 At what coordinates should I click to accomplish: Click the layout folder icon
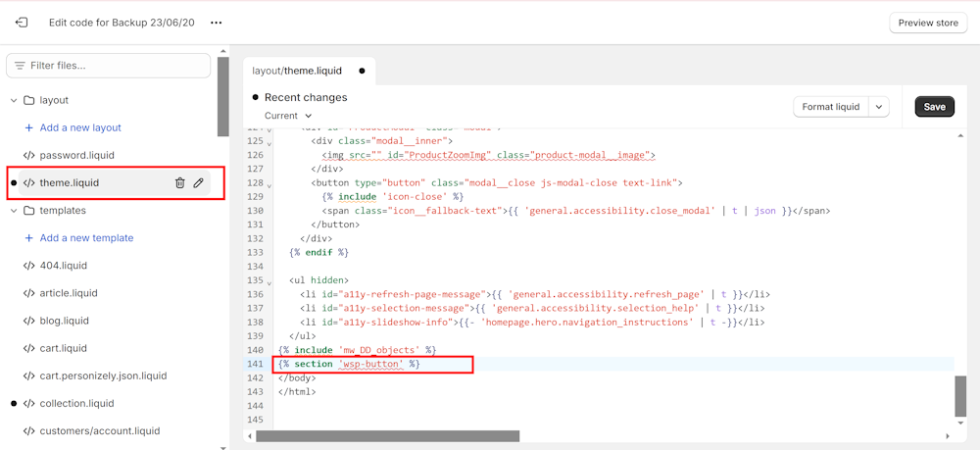[29, 100]
